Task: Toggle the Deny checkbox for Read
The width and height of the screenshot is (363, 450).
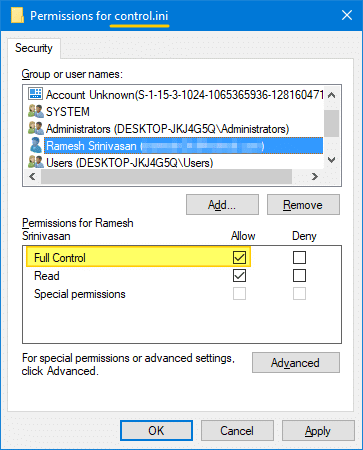Action: [x=299, y=276]
